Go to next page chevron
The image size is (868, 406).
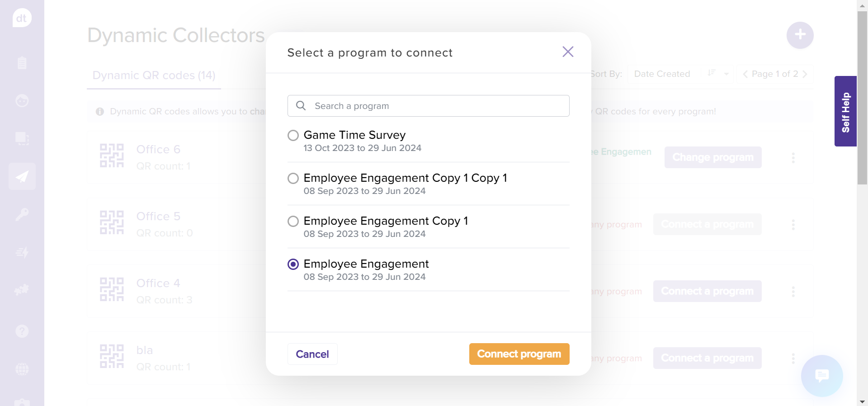point(805,74)
